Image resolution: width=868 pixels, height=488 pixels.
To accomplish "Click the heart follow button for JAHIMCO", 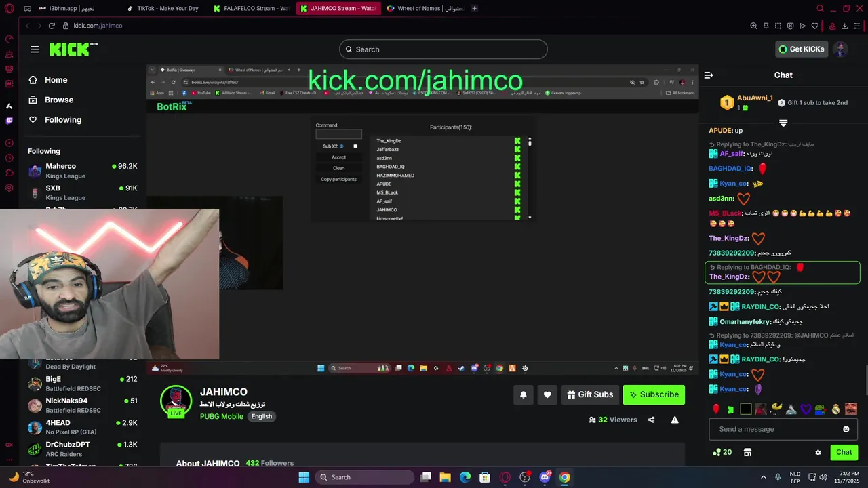I will (547, 395).
